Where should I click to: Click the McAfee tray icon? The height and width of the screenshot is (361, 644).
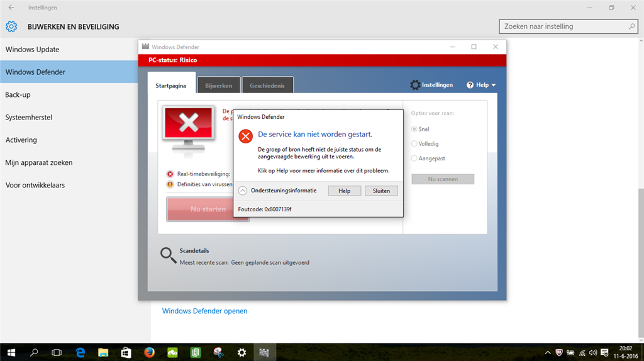tap(559, 352)
